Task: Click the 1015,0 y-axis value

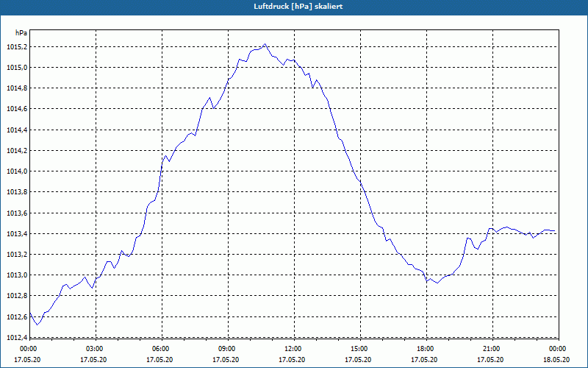Action: (16, 68)
